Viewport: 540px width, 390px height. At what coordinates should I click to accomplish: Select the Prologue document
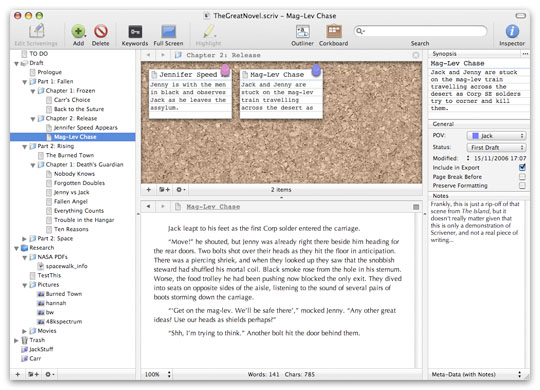(50, 72)
